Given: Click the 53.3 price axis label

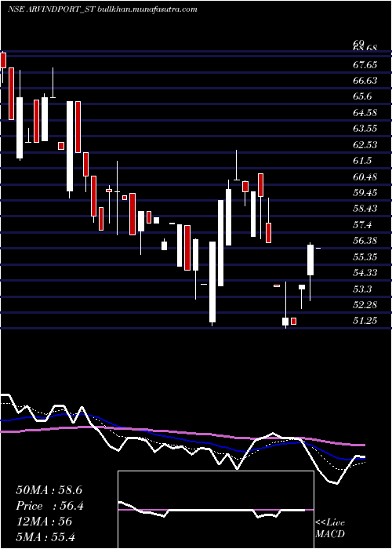Looking at the screenshot, I should coord(362,289).
